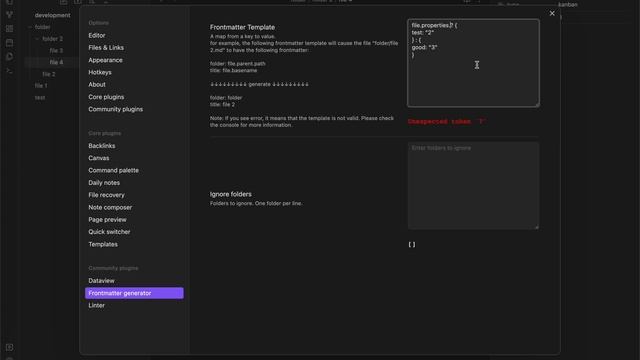Screen dimensions: 640x360
Task: Open graph view icon in left ribbon
Action: [x=9, y=15]
